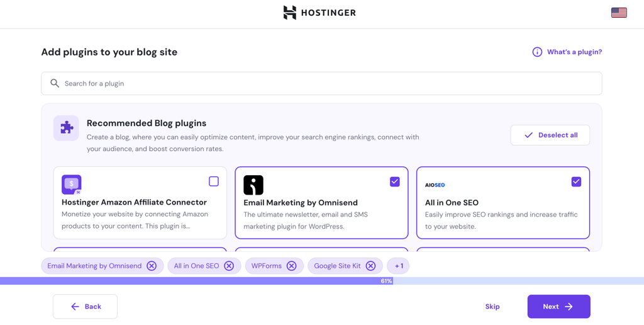Click the puzzle piece plugins icon
Image resolution: width=644 pixels, height=325 pixels.
[x=66, y=128]
